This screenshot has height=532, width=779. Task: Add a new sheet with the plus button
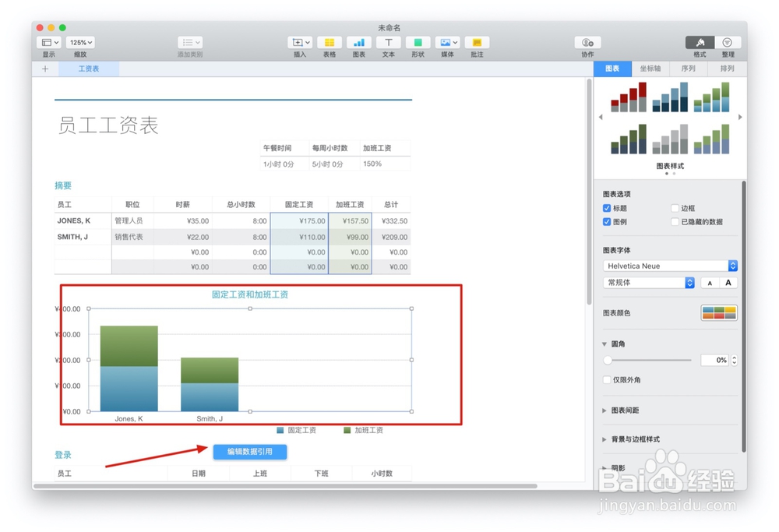click(x=44, y=69)
